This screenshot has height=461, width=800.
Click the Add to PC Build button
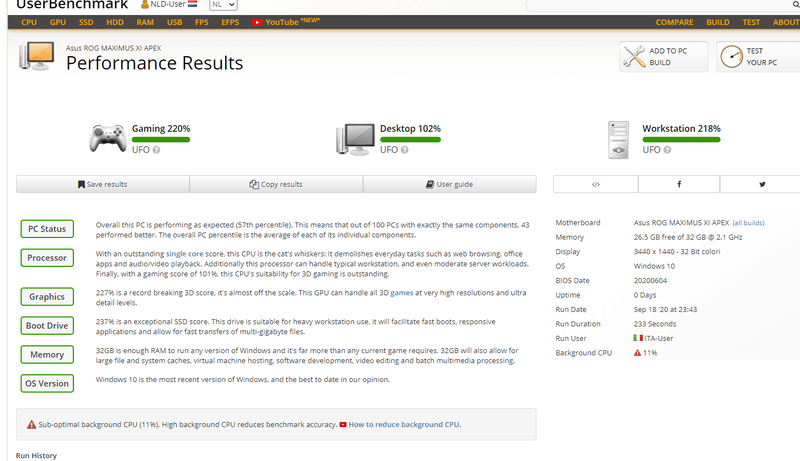point(663,57)
